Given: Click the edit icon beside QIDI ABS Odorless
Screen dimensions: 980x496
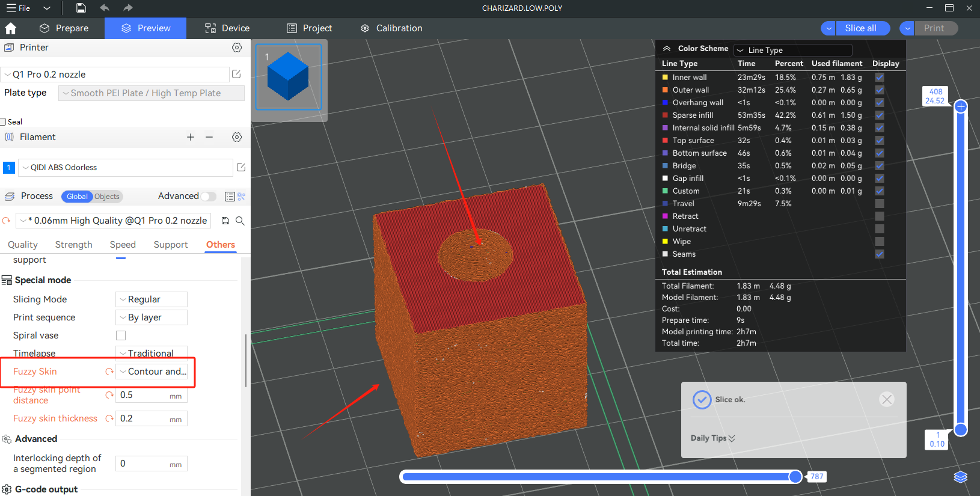Looking at the screenshot, I should point(241,167).
